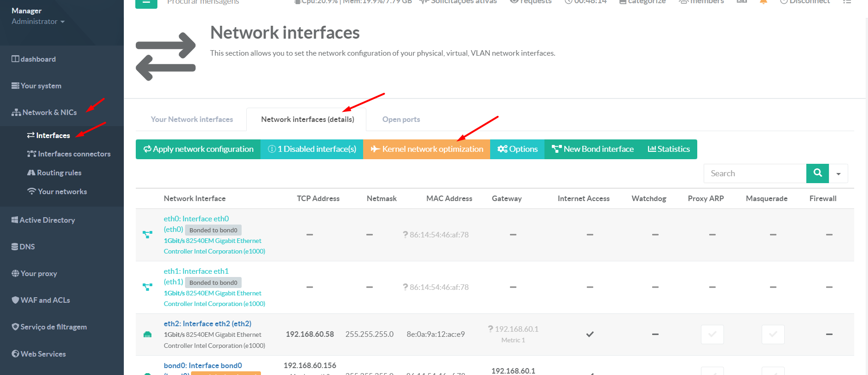
Task: Switch to Your Network interfaces tab
Action: coord(191,120)
